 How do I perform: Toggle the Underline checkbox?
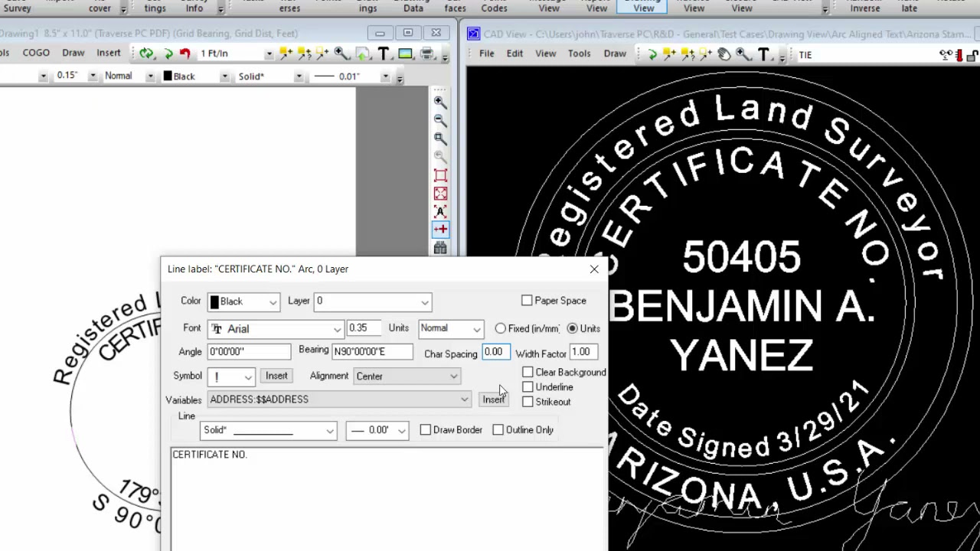528,387
